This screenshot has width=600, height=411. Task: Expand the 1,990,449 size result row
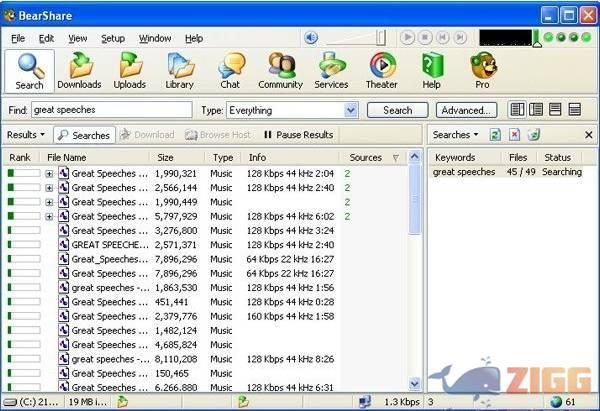49,202
